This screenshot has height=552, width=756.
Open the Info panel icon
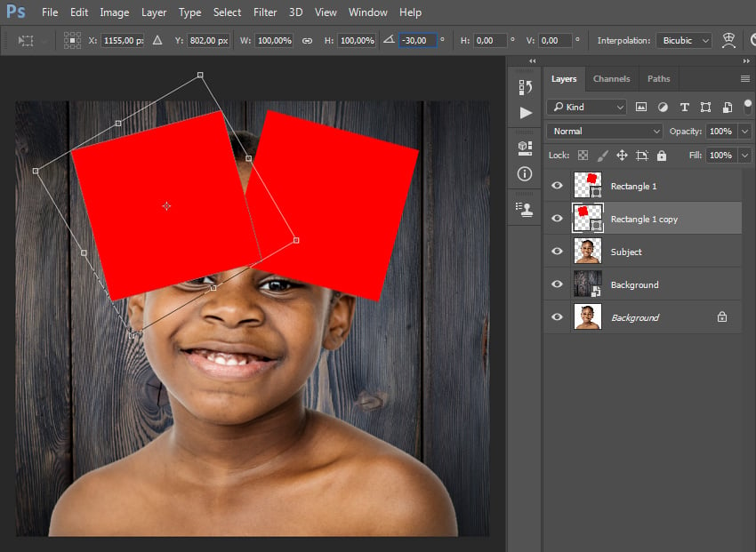tap(525, 173)
